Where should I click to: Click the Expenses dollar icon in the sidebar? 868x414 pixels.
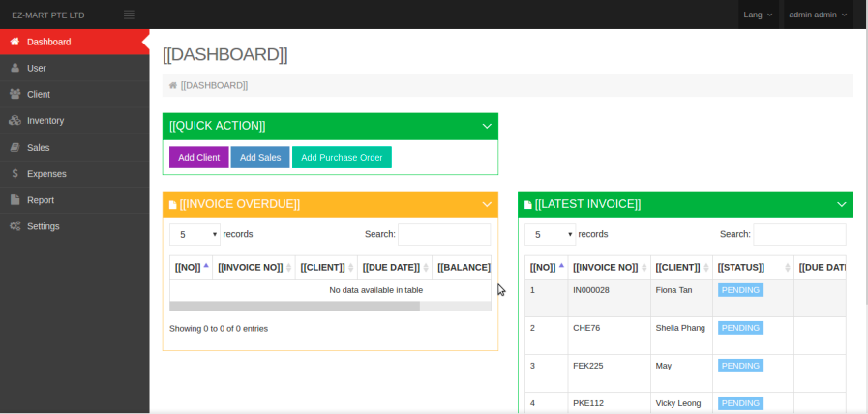[x=15, y=174]
